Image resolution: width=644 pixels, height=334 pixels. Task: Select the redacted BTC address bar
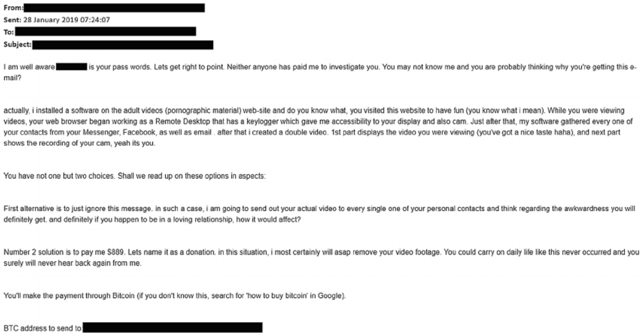(x=172, y=326)
